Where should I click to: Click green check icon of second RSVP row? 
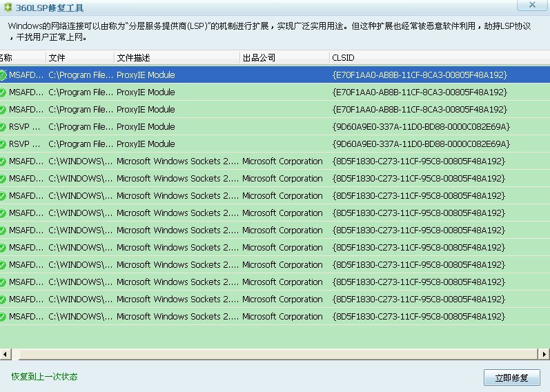[x=3, y=144]
